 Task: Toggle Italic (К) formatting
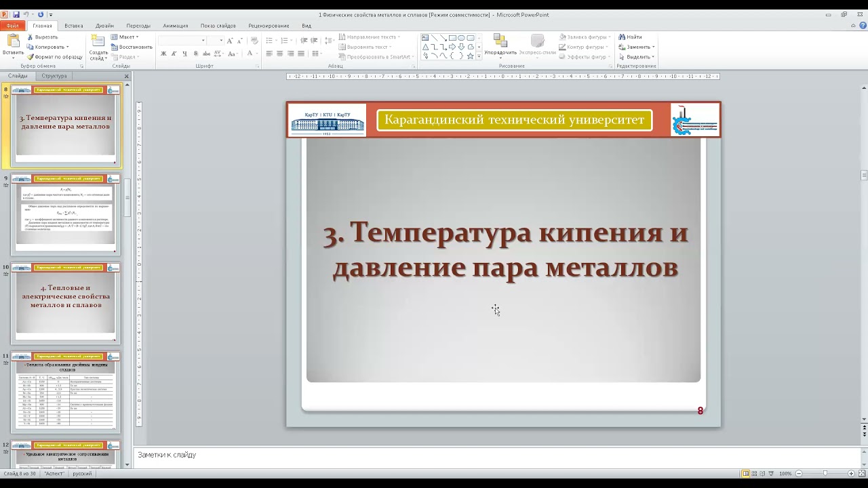174,54
